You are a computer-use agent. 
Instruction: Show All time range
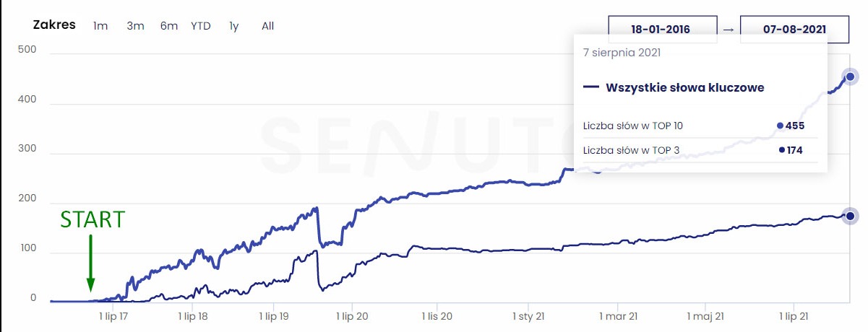pyautogui.click(x=268, y=26)
